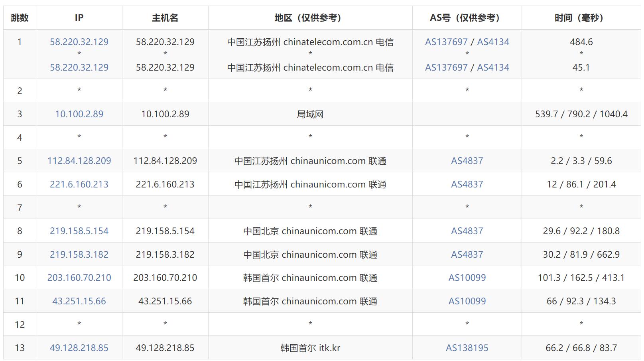Open AS4837 link in hop 8 row
The width and height of the screenshot is (644, 361).
(467, 231)
